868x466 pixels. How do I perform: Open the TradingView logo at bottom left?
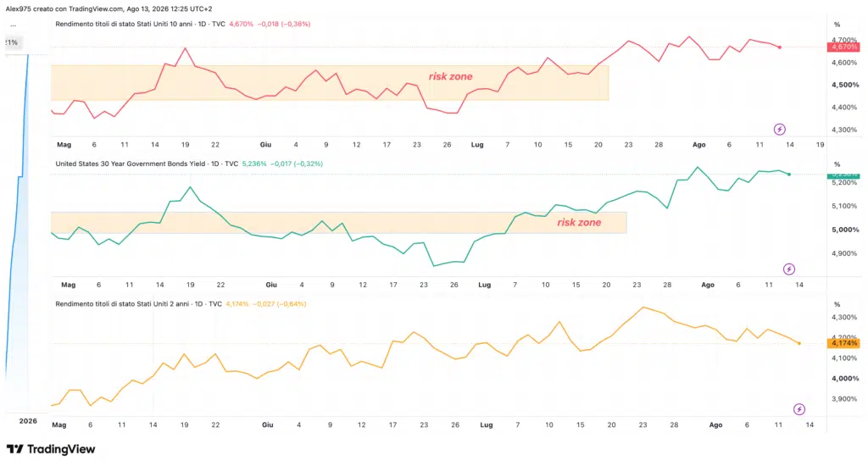[x=51, y=449]
